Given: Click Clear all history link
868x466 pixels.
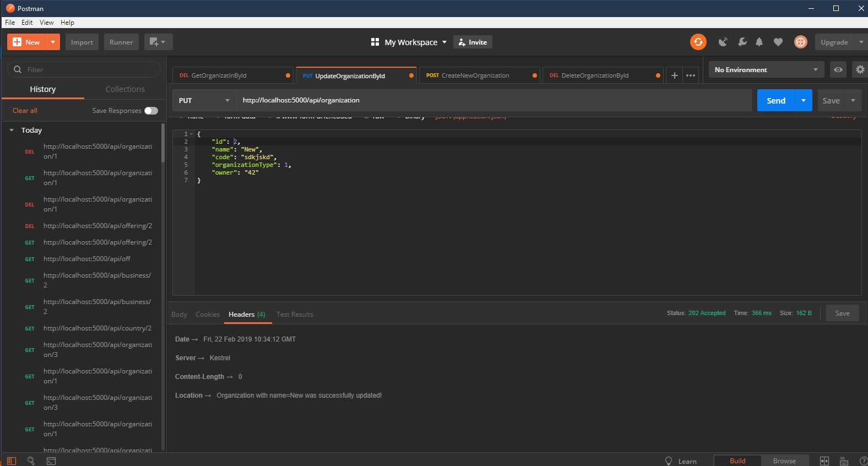Looking at the screenshot, I should 25,111.
